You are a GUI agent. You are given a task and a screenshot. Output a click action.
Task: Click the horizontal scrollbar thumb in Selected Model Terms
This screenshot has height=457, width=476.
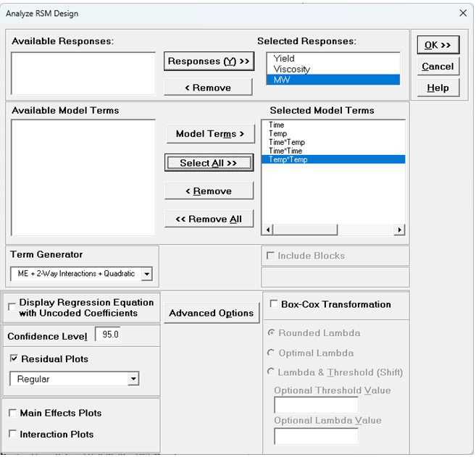305,230
